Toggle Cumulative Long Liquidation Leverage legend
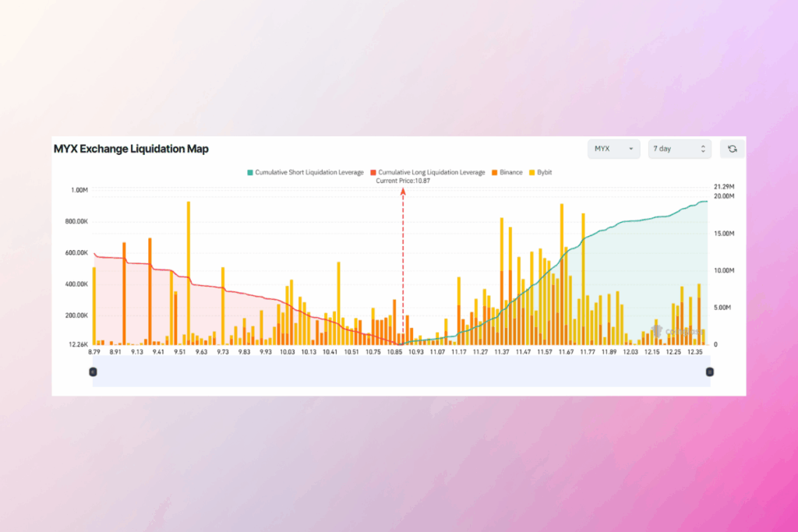 point(431,172)
